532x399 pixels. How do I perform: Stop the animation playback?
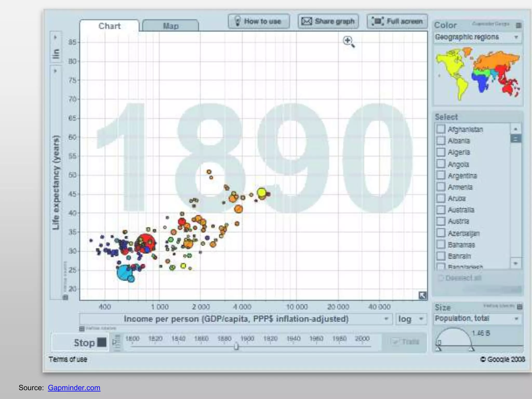[x=90, y=342]
